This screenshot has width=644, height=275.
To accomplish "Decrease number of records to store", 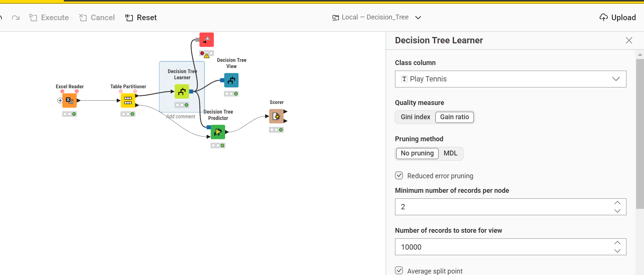I will coord(617,251).
